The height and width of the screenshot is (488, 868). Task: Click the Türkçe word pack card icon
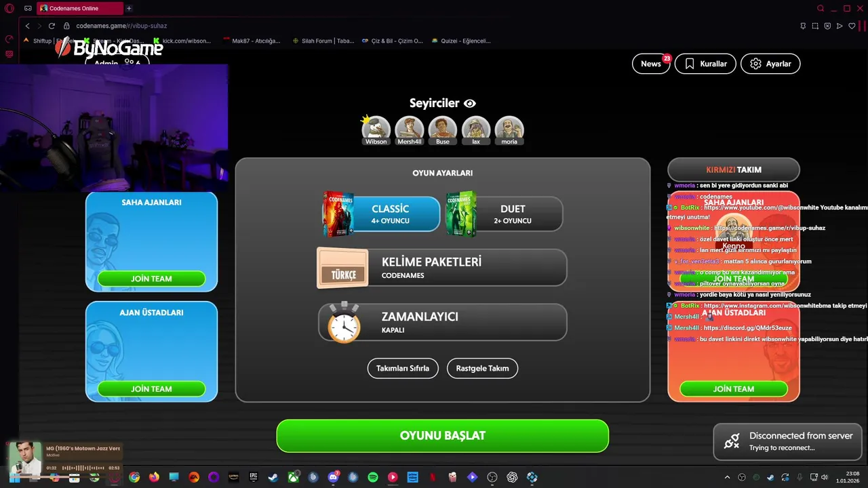click(x=343, y=268)
